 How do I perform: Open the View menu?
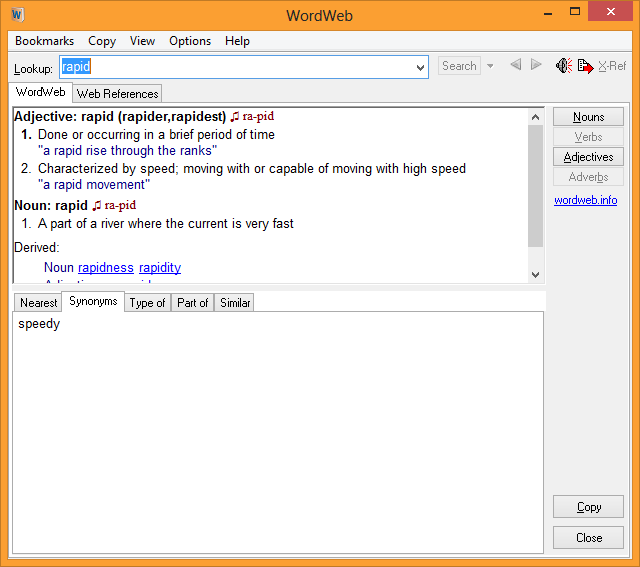(142, 41)
